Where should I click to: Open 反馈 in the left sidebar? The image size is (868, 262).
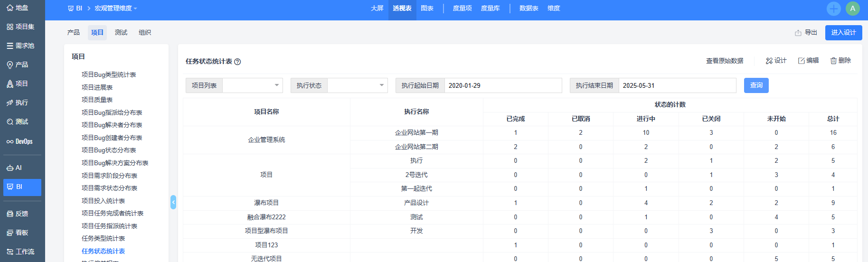pyautogui.click(x=18, y=214)
